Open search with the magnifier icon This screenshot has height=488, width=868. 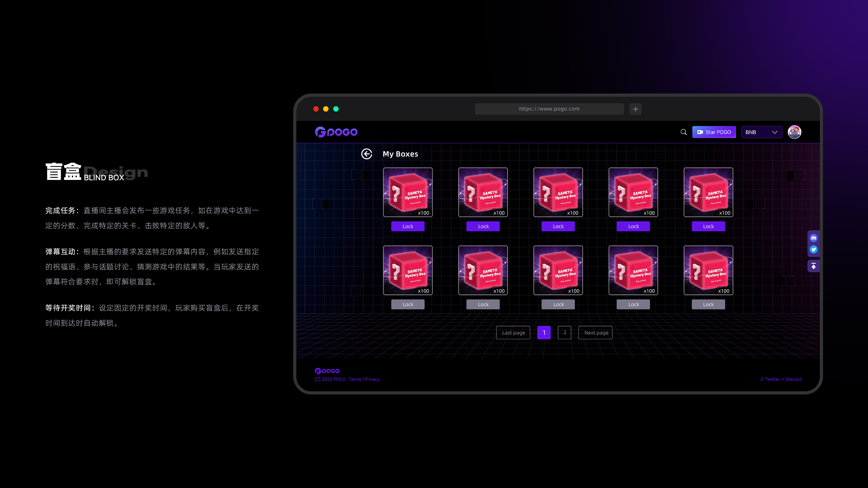(683, 132)
